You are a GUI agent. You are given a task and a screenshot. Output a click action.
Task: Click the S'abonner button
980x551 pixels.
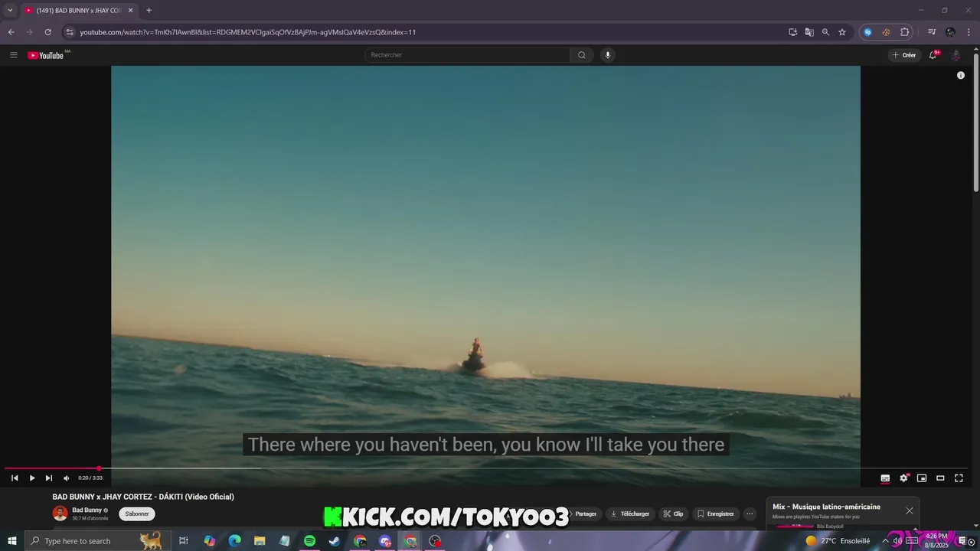137,514
